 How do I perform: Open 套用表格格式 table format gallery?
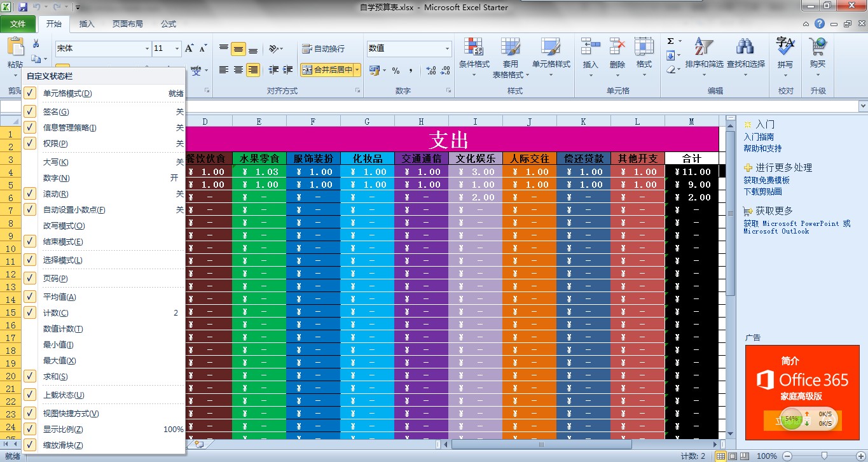tap(511, 57)
